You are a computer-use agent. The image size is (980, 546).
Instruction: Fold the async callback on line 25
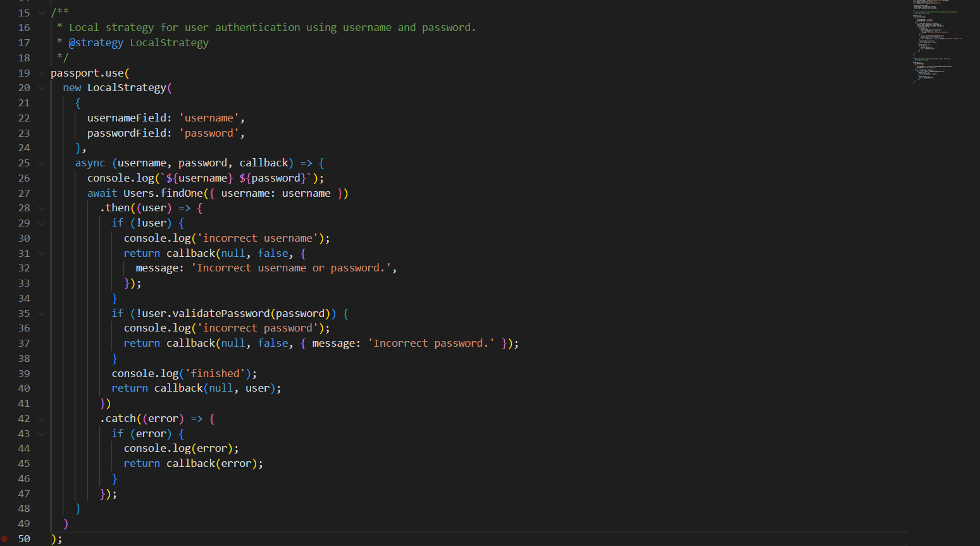(42, 163)
